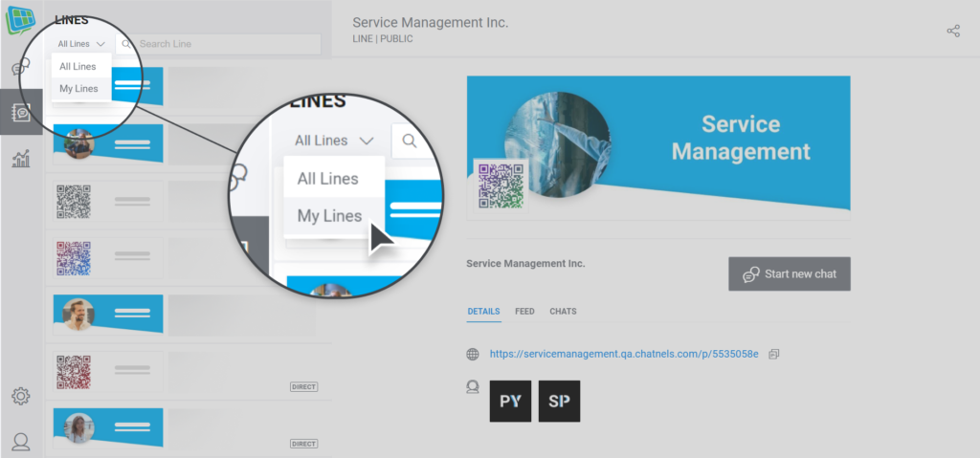Image resolution: width=980 pixels, height=458 pixels.
Task: Open the Lines directory sidebar icon
Action: (21, 113)
